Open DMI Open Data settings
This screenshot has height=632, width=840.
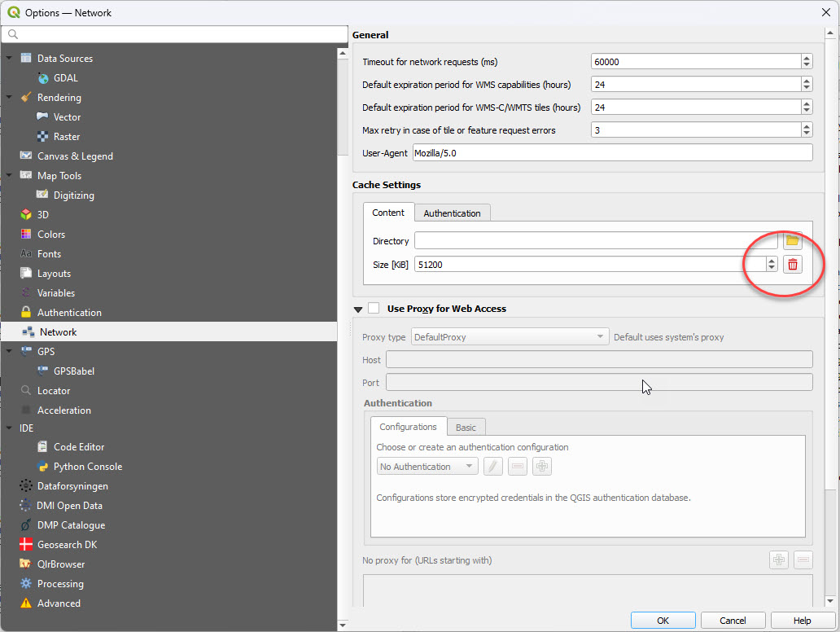point(69,506)
